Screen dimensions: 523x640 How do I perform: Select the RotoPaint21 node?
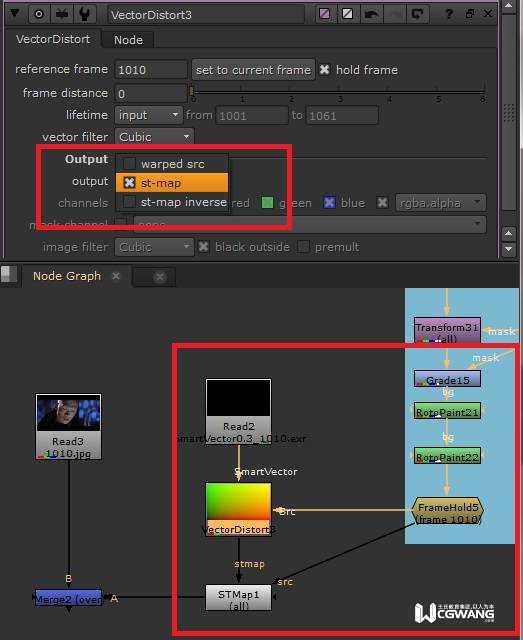pos(447,411)
